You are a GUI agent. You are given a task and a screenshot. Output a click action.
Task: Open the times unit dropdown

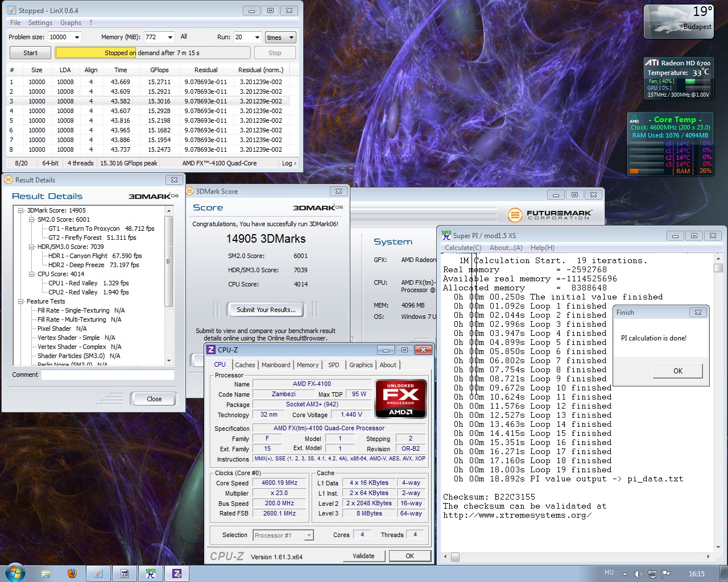tap(291, 38)
